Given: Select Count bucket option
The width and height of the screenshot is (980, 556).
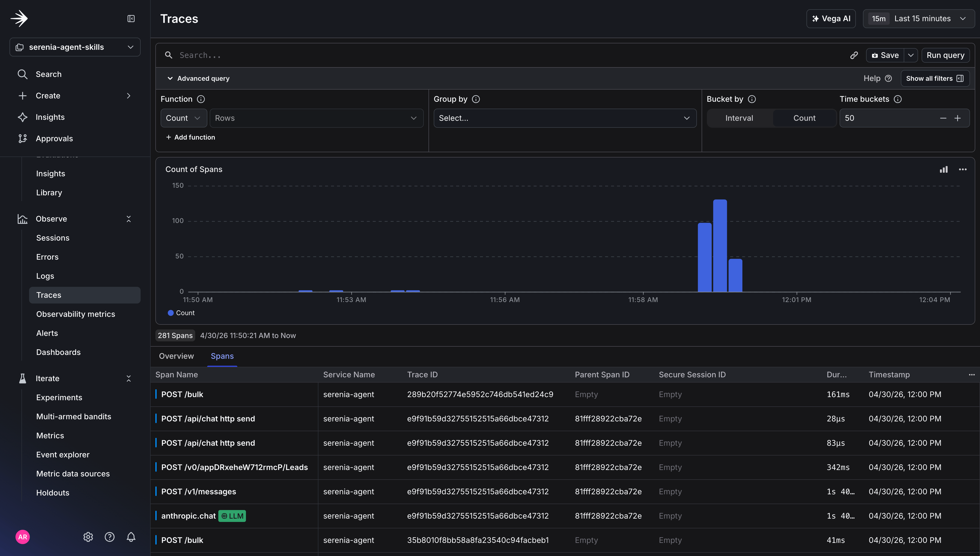Looking at the screenshot, I should (x=804, y=118).
